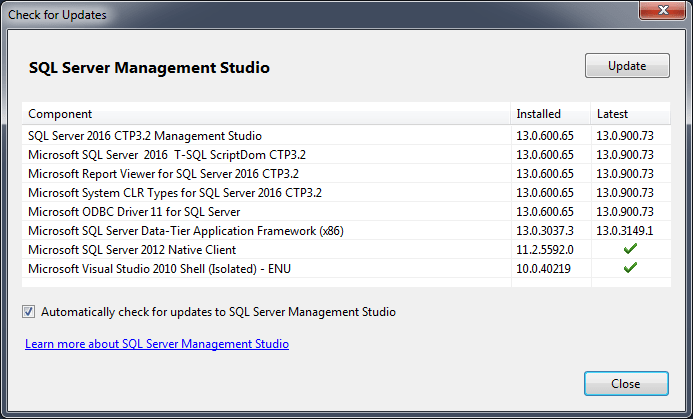Image resolution: width=693 pixels, height=419 pixels.
Task: Click installed version 11.2.5592.0 cell
Action: pos(544,249)
